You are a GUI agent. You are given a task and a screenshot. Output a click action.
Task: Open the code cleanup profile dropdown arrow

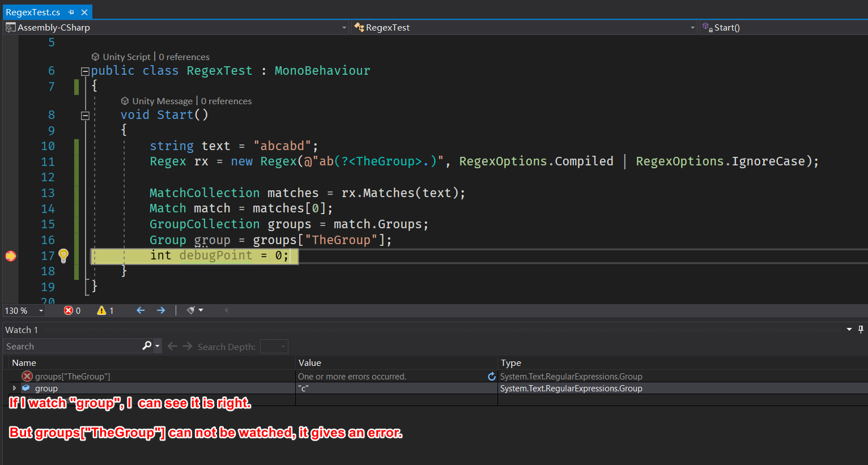201,310
